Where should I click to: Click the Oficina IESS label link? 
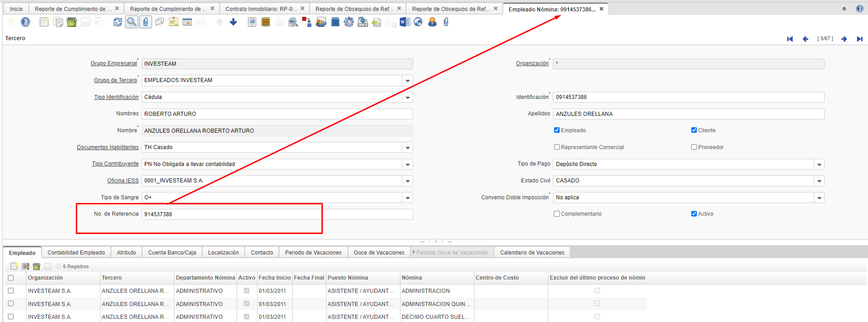coord(123,181)
